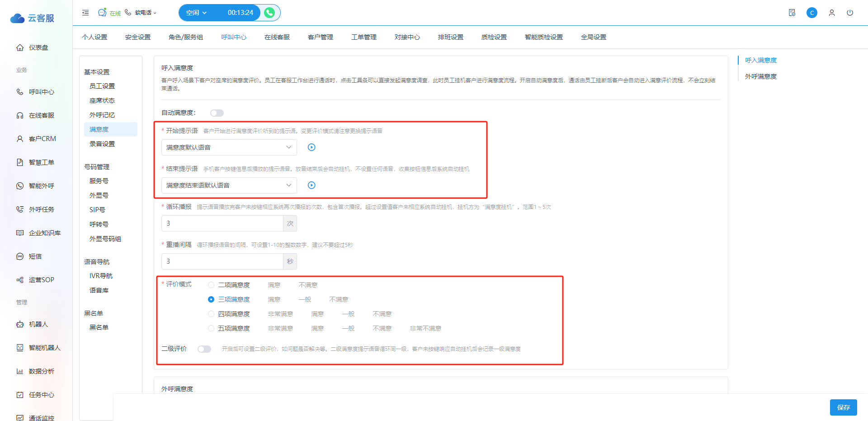Open 企业知识库 in the sidebar

(x=38, y=233)
